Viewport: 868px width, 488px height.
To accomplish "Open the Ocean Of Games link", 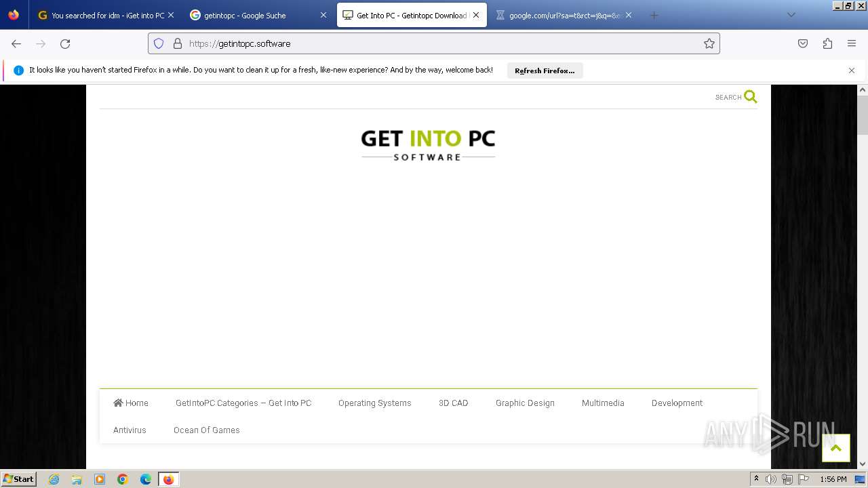I will [207, 430].
